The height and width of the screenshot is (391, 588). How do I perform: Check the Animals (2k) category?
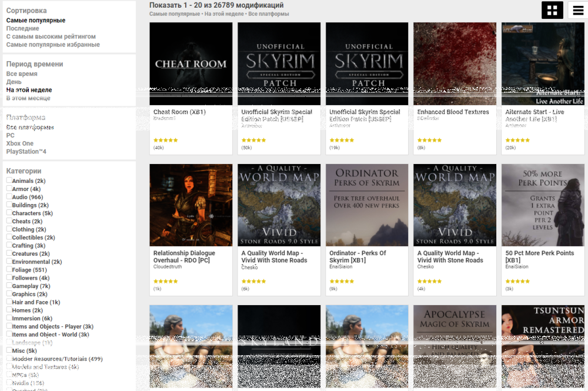tap(9, 180)
